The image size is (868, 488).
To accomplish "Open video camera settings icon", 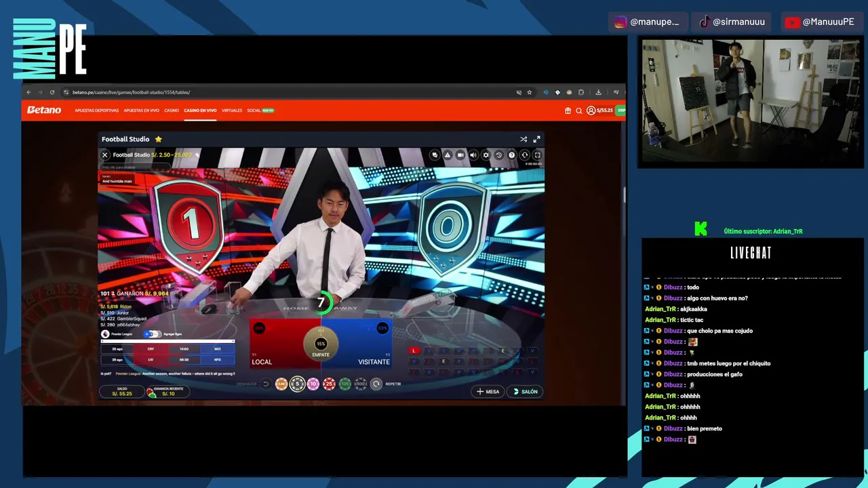I will (x=460, y=155).
